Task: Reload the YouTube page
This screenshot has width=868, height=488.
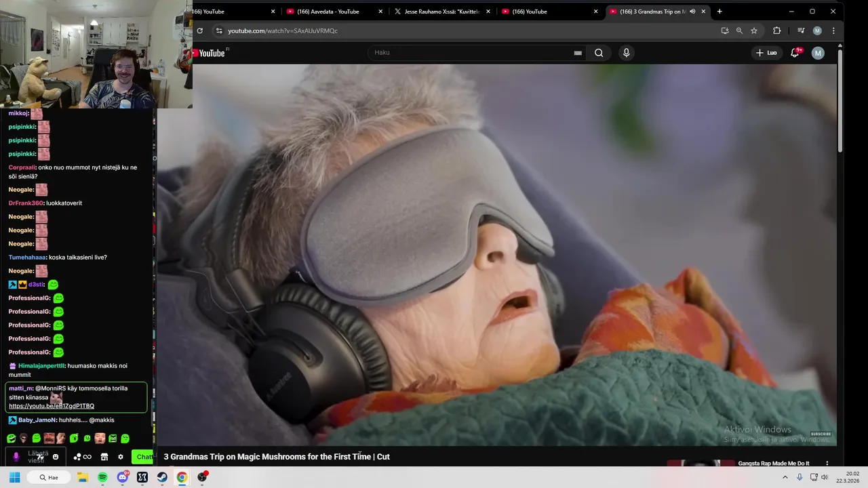Action: tap(199, 30)
